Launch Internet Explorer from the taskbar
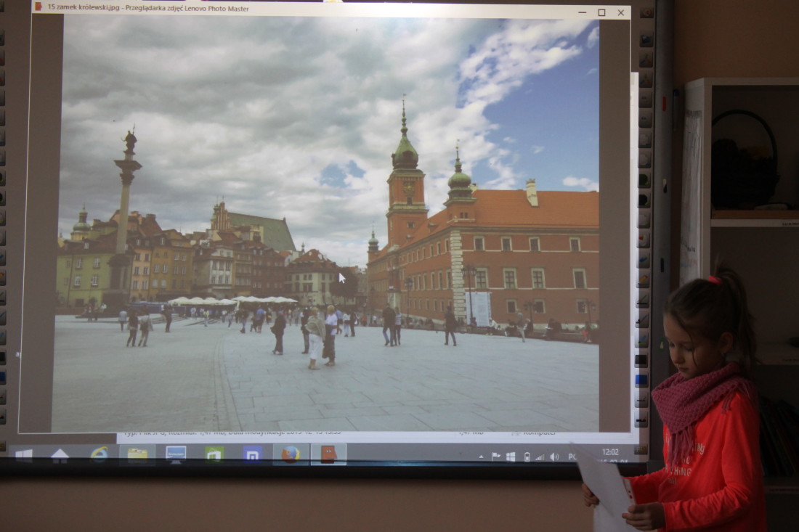The width and height of the screenshot is (799, 532). point(98,454)
